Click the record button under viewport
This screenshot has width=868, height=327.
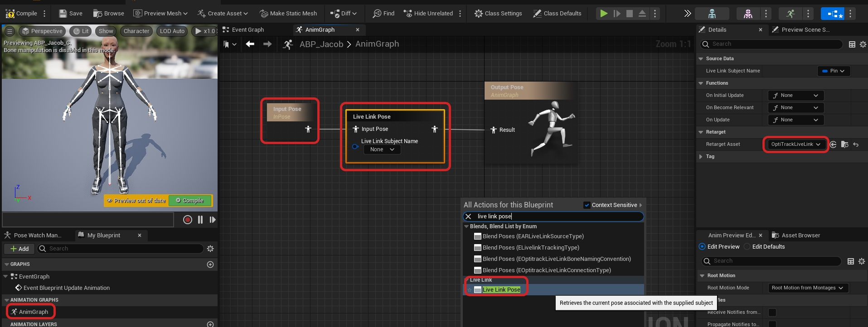pos(187,220)
